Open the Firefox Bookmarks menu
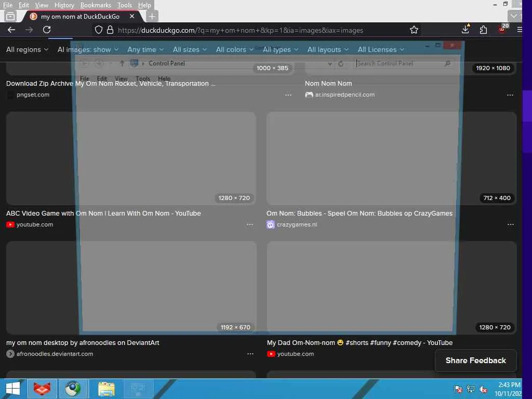This screenshot has width=532, height=399. 96,5
